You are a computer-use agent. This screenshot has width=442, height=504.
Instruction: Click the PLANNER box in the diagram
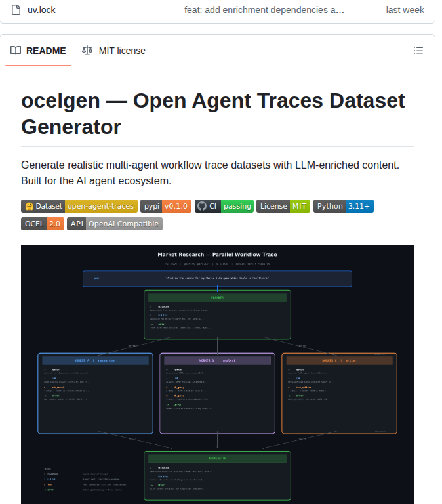[217, 315]
